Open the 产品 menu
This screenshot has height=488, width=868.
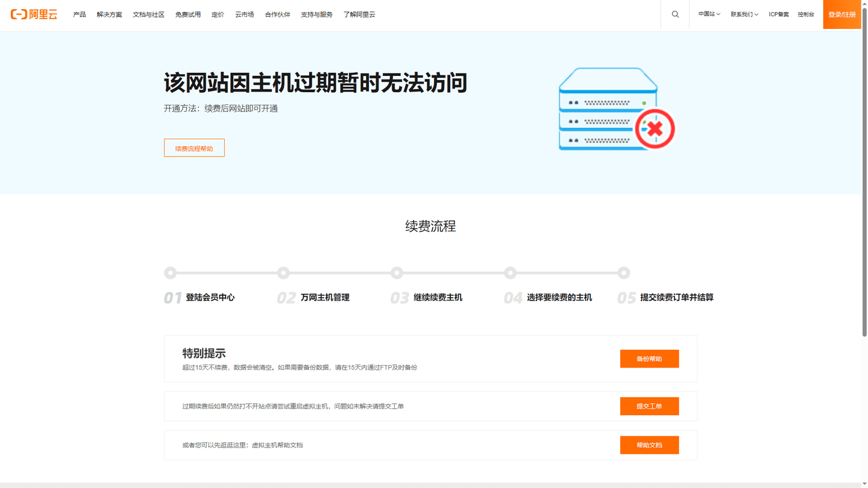pos(80,14)
